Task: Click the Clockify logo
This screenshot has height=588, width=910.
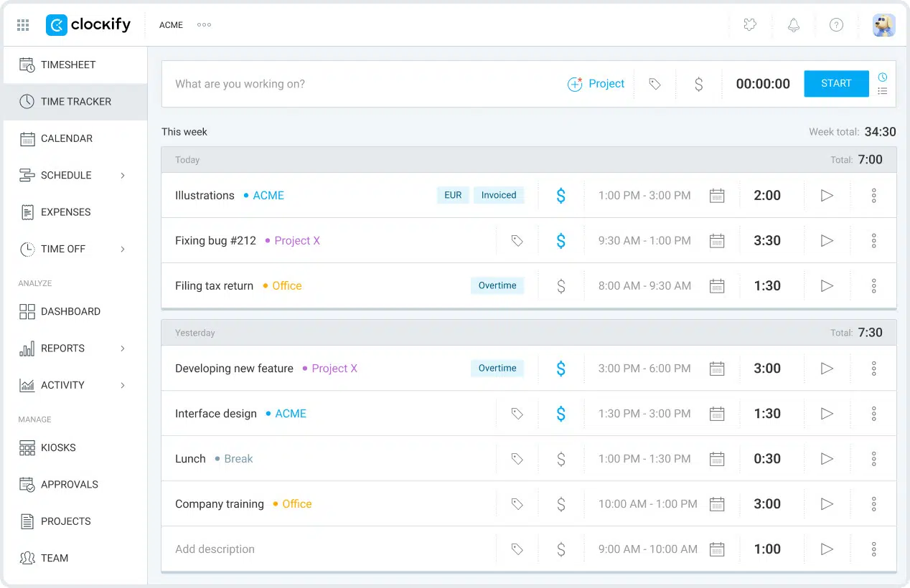Action: pyautogui.click(x=88, y=24)
